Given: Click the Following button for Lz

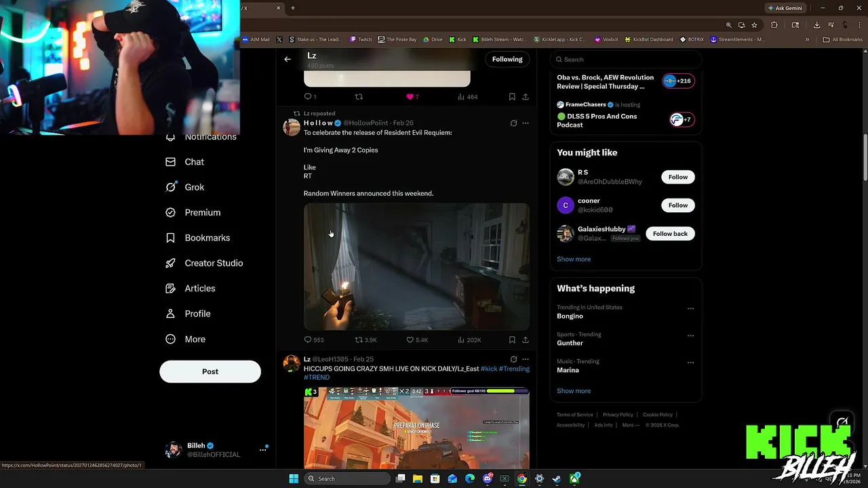Looking at the screenshot, I should coord(507,59).
